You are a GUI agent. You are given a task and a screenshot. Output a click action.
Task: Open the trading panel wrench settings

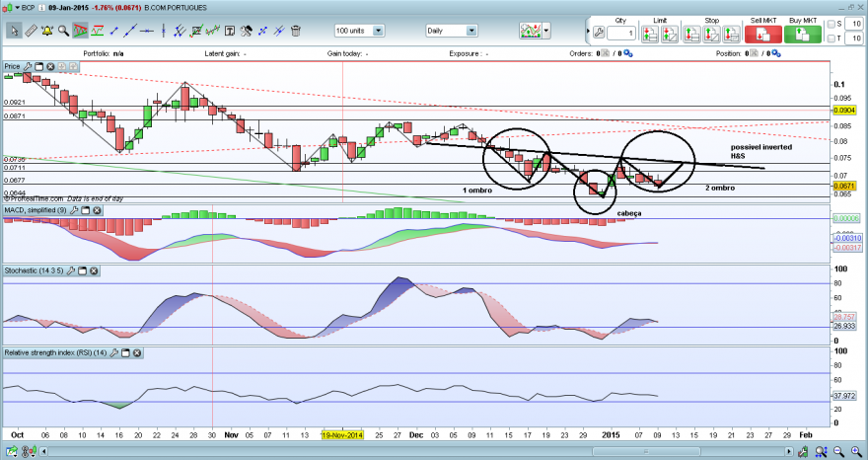click(599, 34)
